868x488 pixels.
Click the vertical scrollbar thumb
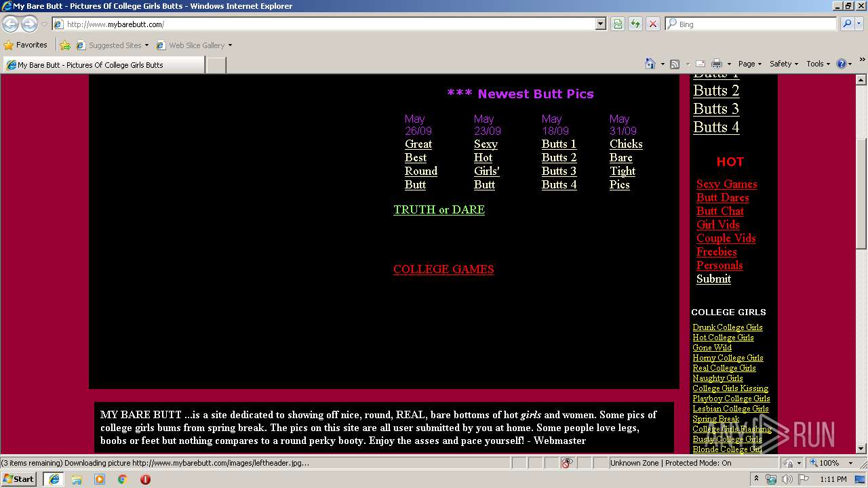[861, 193]
